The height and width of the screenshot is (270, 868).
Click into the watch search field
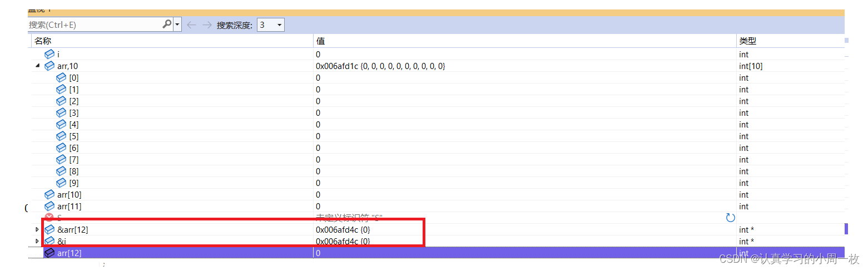coord(95,24)
